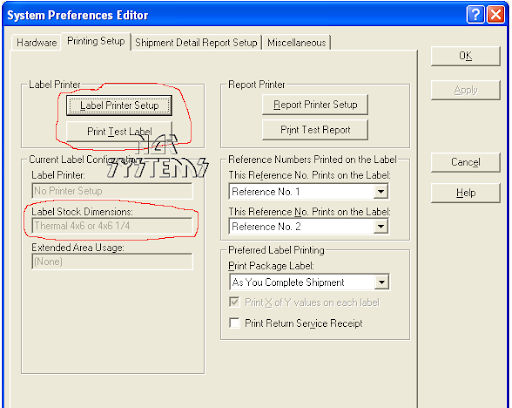The image size is (512, 408).
Task: Click the Print Test Report button
Action: 315,130
